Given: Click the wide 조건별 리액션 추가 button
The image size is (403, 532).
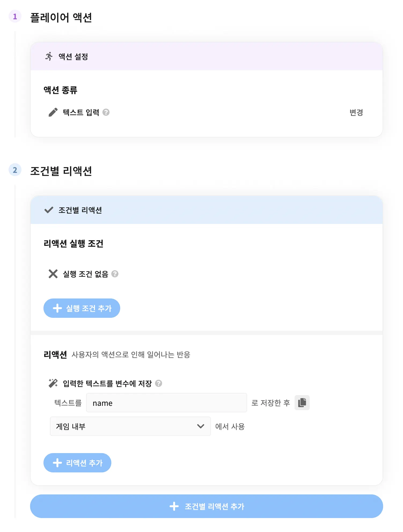Looking at the screenshot, I should point(206,506).
